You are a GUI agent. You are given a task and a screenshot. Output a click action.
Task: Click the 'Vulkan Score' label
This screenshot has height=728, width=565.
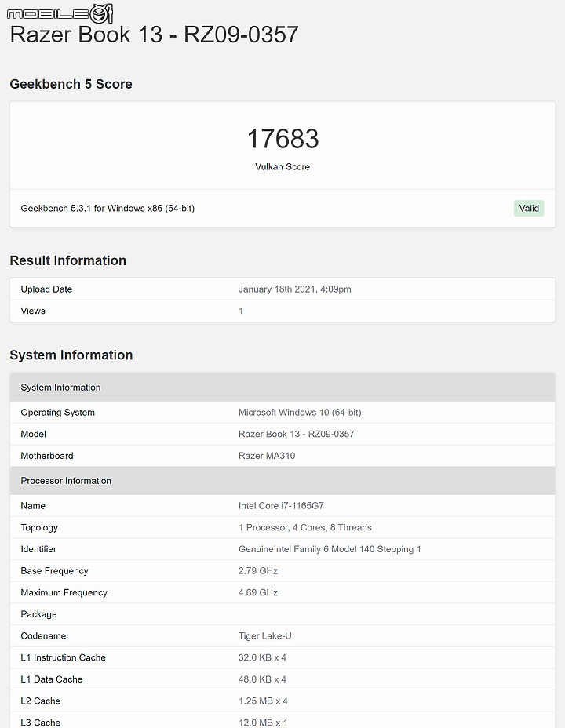(282, 166)
